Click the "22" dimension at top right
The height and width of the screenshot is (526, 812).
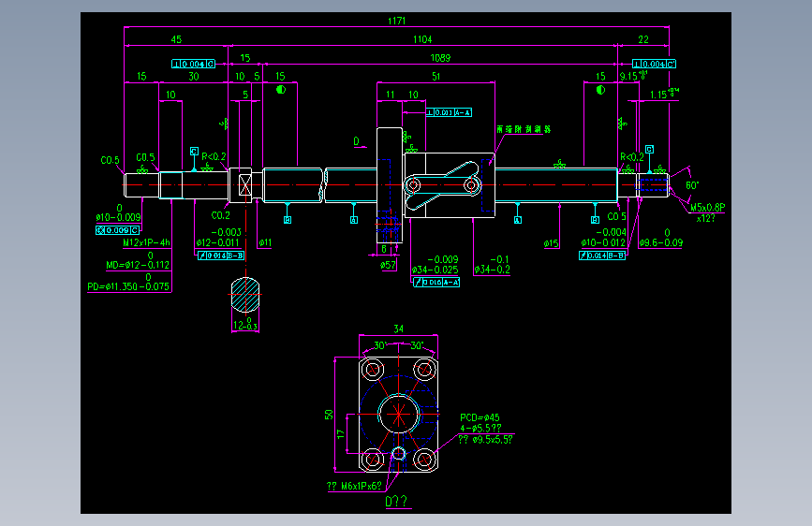(x=643, y=39)
